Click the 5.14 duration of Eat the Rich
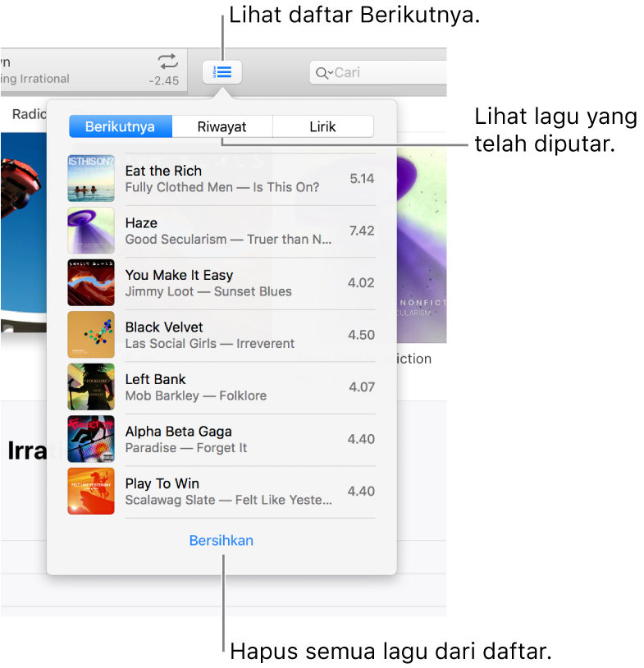This screenshot has width=644, height=668. (x=362, y=179)
